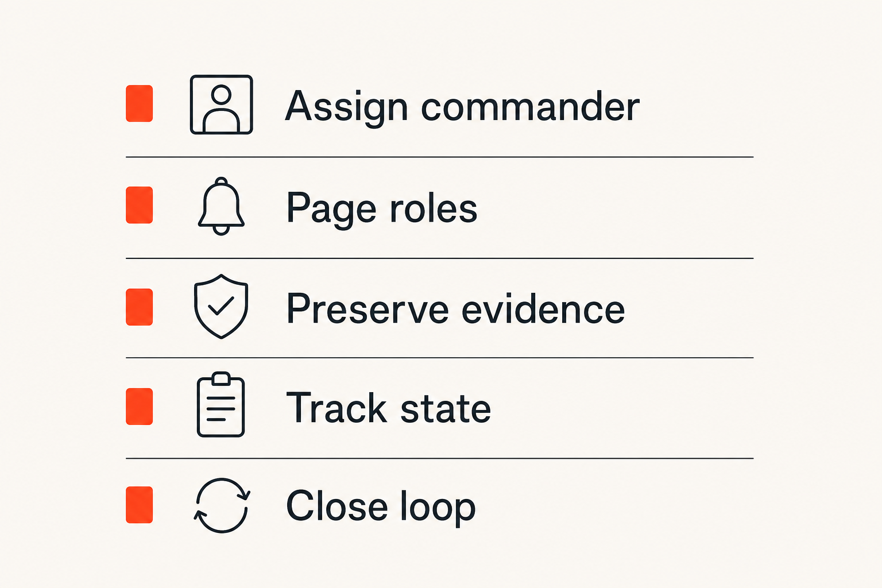Screen dimensions: 882x588
Task: Select the Track state label
Action: pyautogui.click(x=389, y=408)
